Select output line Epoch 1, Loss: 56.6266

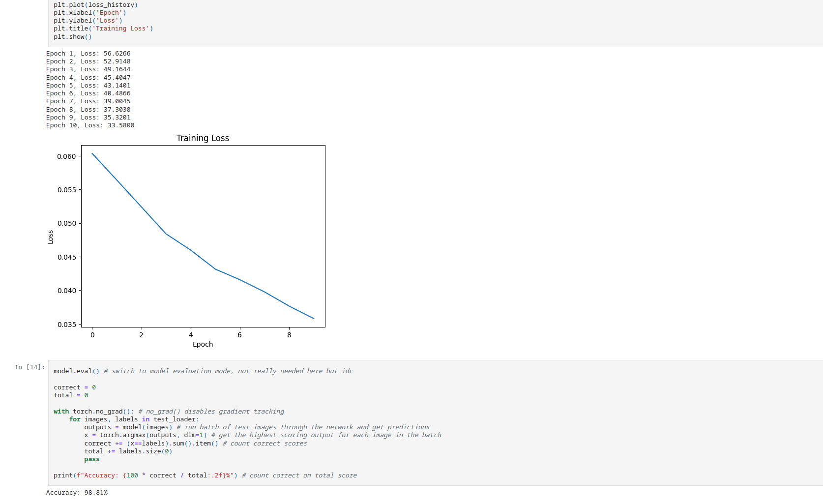(x=88, y=54)
